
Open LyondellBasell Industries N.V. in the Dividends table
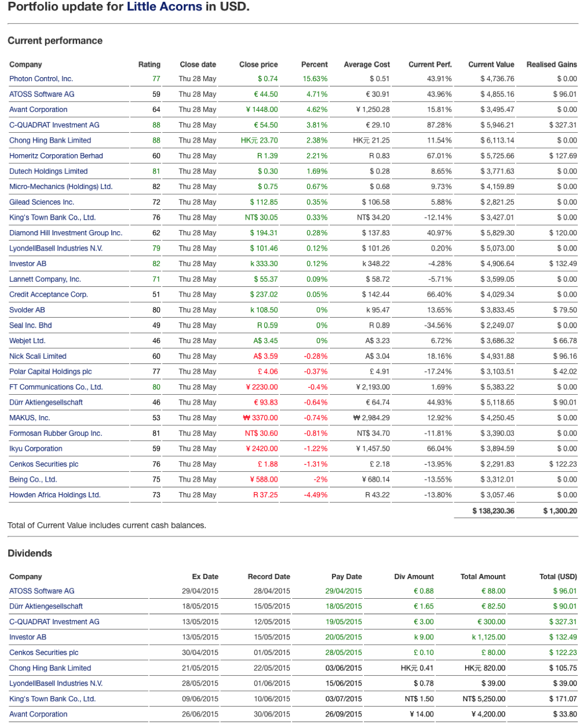coord(56,683)
